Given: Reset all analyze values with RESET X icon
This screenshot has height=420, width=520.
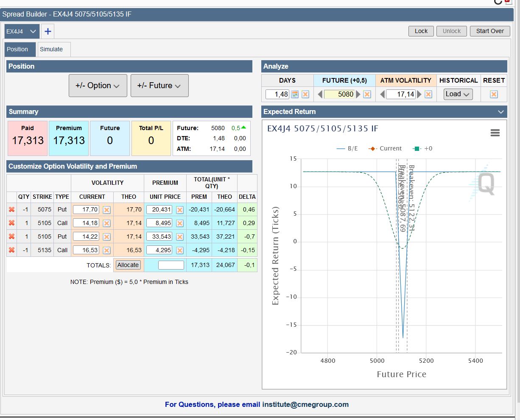Looking at the screenshot, I should coord(494,94).
